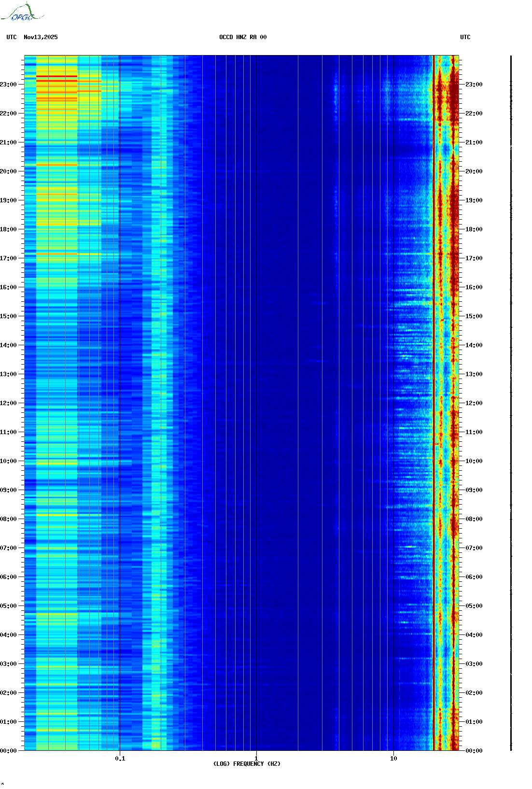The image size is (532, 789).
Task: Click the left 12:00 time label
Action: pyautogui.click(x=8, y=403)
